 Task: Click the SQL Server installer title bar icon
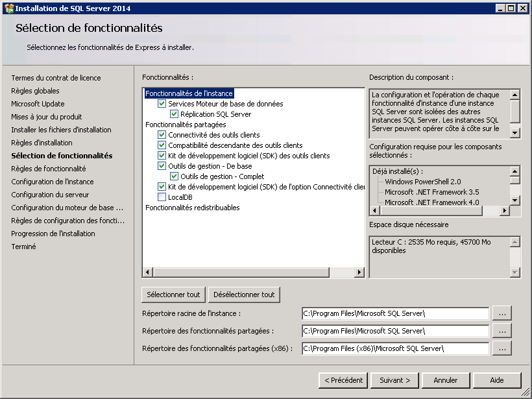8,8
